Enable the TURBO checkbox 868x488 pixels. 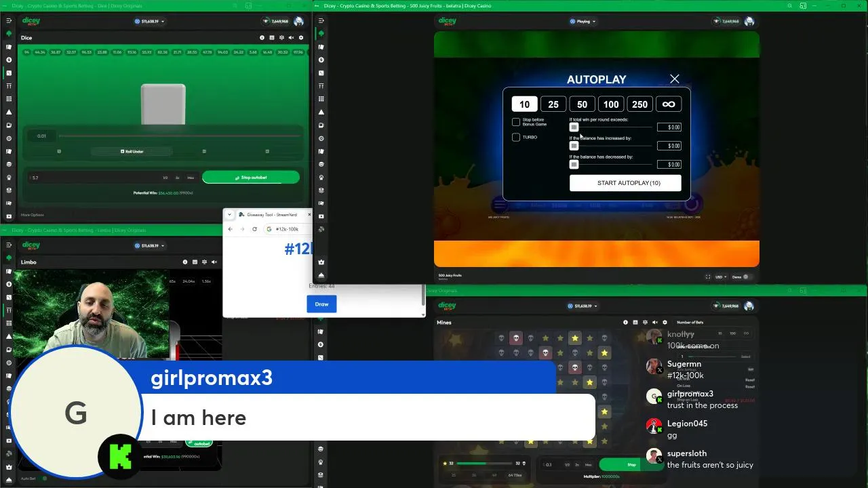tap(516, 137)
